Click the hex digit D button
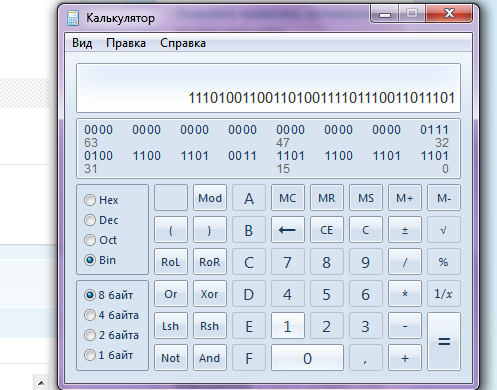Image resolution: width=497 pixels, height=390 pixels. click(x=249, y=294)
